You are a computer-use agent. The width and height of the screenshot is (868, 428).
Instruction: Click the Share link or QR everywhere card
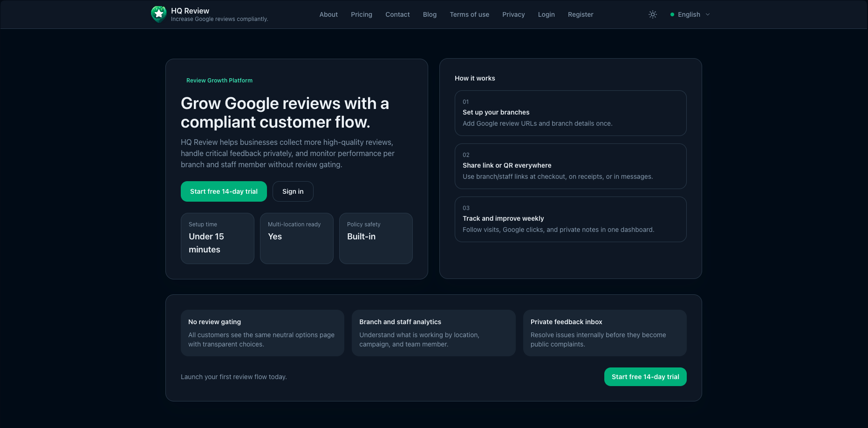pos(571,166)
